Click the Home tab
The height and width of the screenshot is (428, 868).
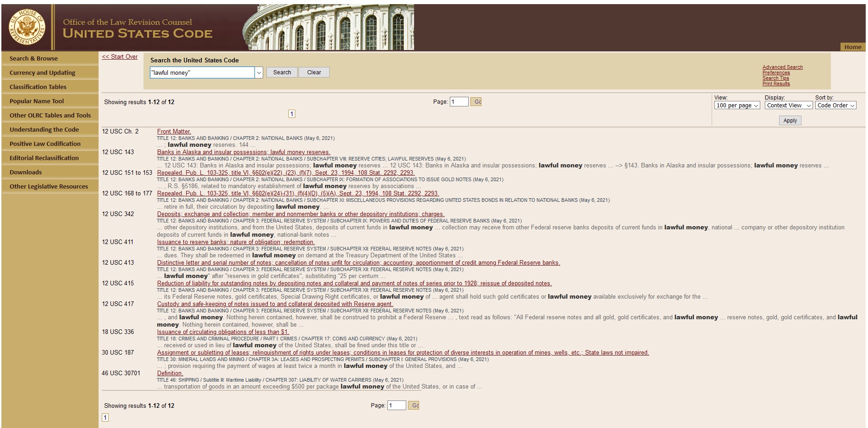click(852, 47)
